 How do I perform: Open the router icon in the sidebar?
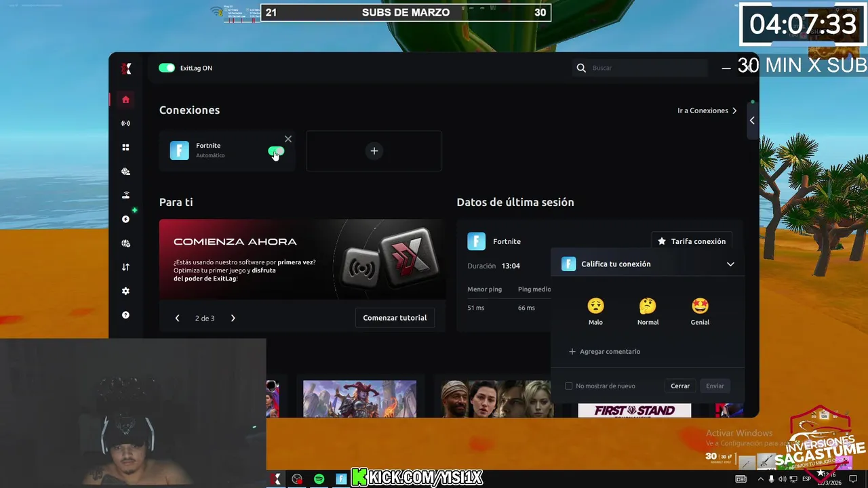tap(125, 195)
